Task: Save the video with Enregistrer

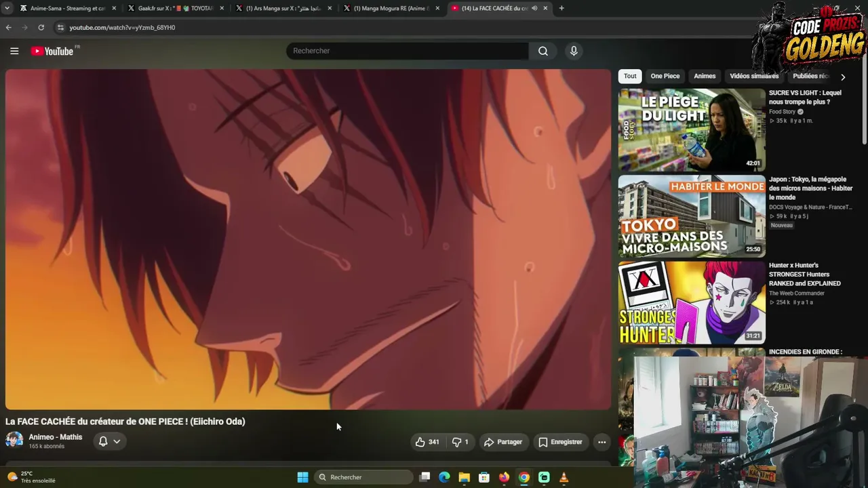Action: [x=560, y=442]
